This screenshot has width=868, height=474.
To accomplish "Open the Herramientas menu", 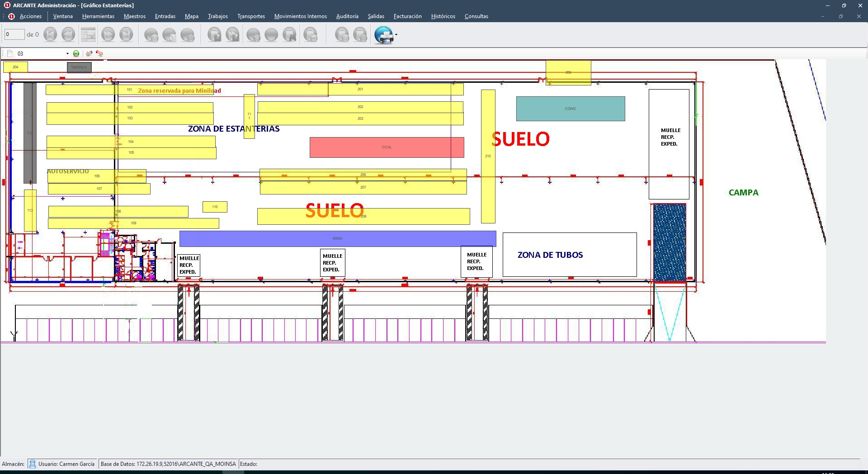I will (x=98, y=16).
